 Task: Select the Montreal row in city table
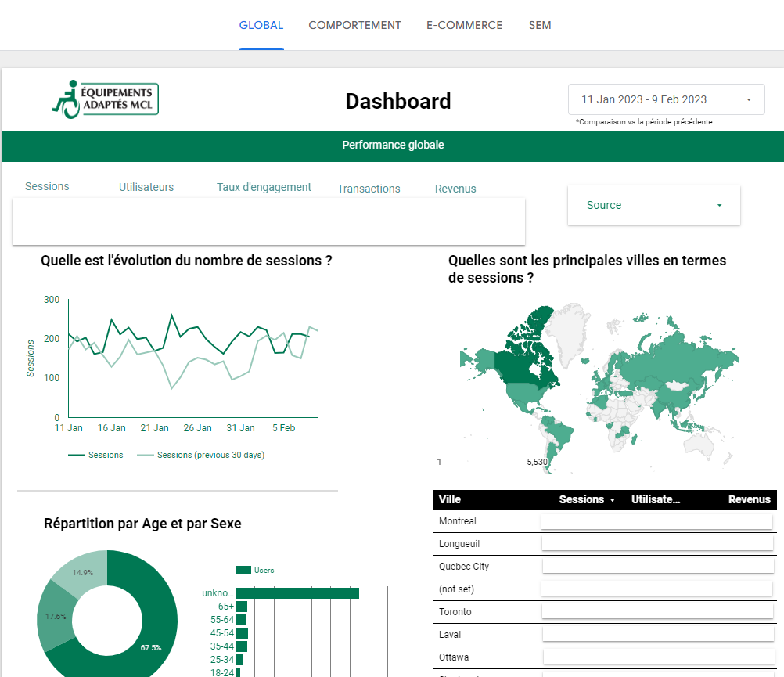click(x=458, y=521)
